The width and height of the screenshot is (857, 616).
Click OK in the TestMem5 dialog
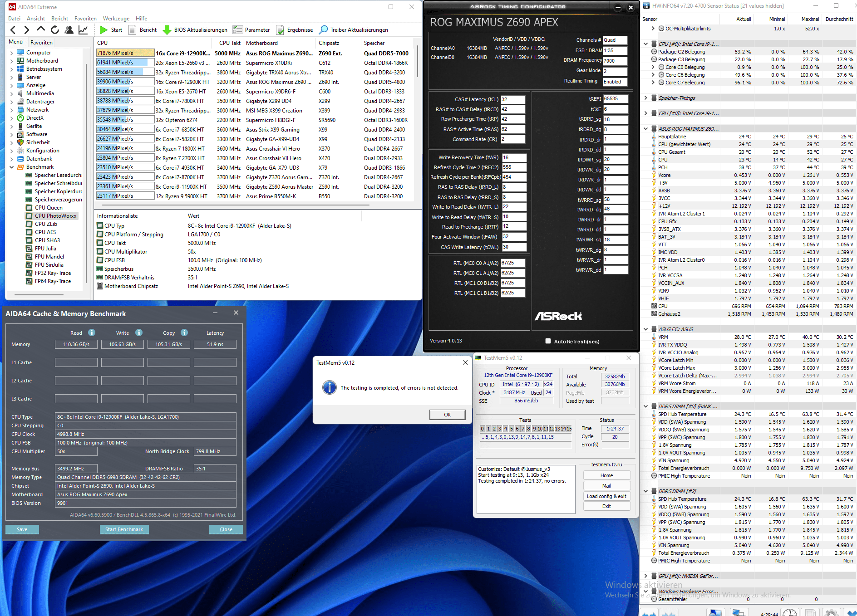pyautogui.click(x=447, y=415)
